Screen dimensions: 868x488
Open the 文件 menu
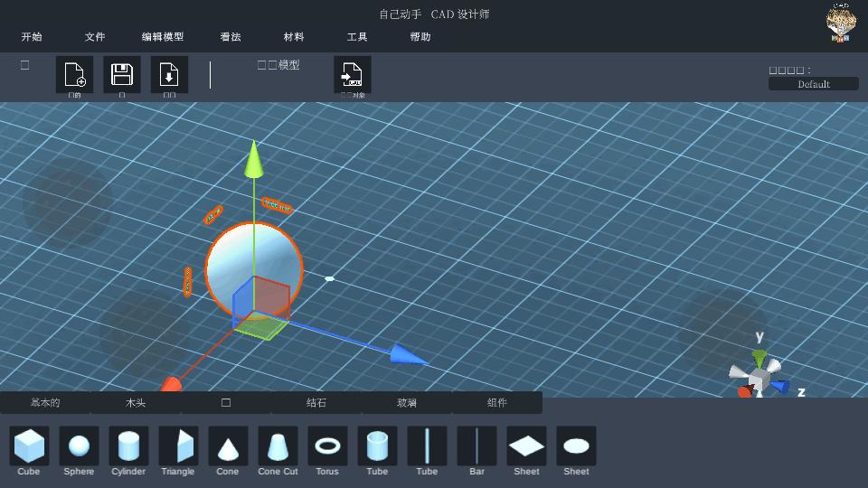pos(95,37)
